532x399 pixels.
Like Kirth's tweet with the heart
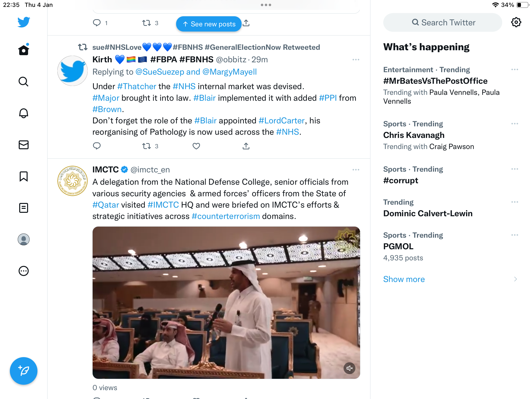(x=196, y=146)
